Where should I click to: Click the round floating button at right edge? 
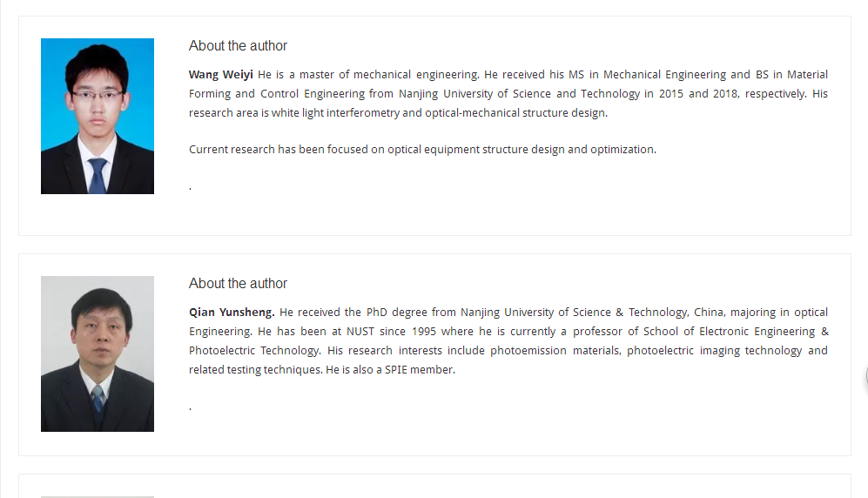click(866, 376)
